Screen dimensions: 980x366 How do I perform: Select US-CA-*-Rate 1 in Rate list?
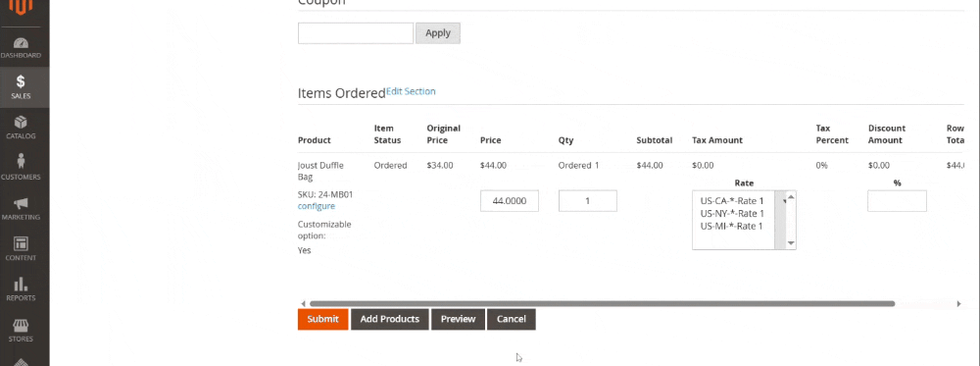click(x=732, y=201)
